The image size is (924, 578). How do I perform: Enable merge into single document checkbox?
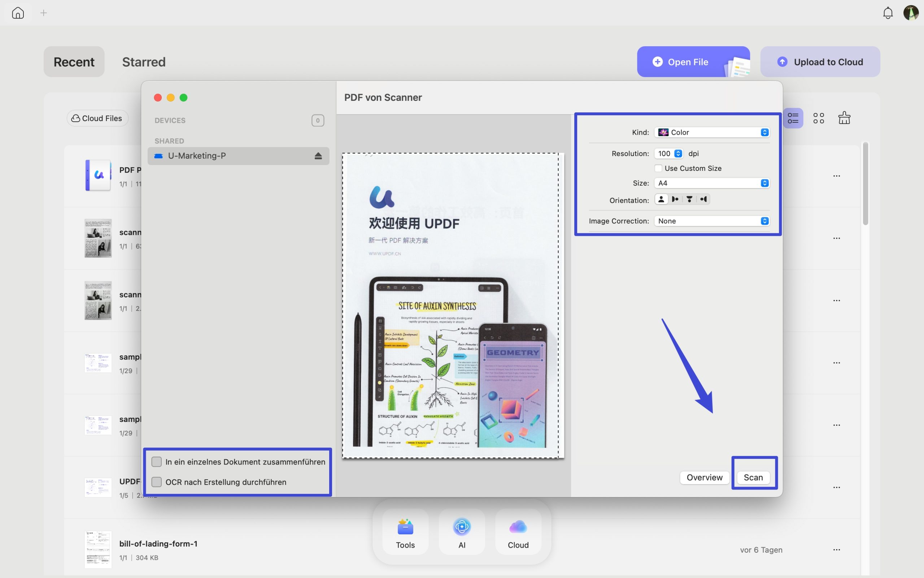[157, 462]
